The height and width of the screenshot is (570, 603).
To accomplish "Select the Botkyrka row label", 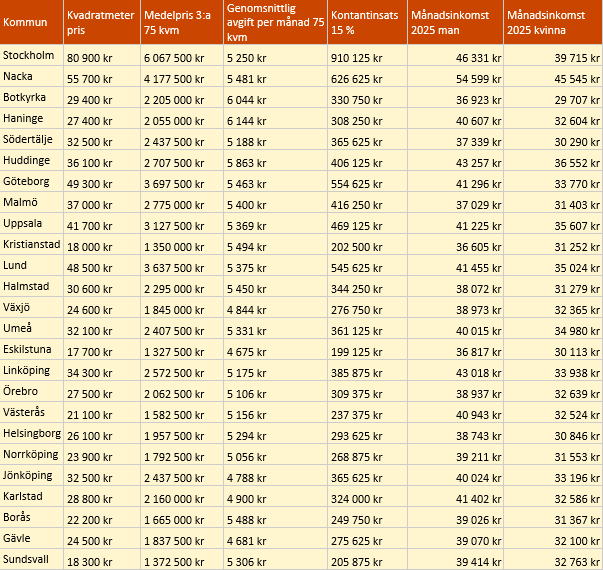I will 32,97.
